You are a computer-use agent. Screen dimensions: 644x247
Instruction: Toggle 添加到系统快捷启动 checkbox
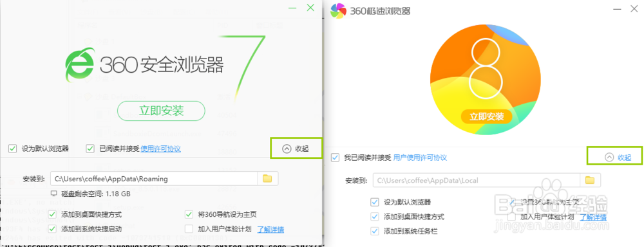click(x=52, y=228)
